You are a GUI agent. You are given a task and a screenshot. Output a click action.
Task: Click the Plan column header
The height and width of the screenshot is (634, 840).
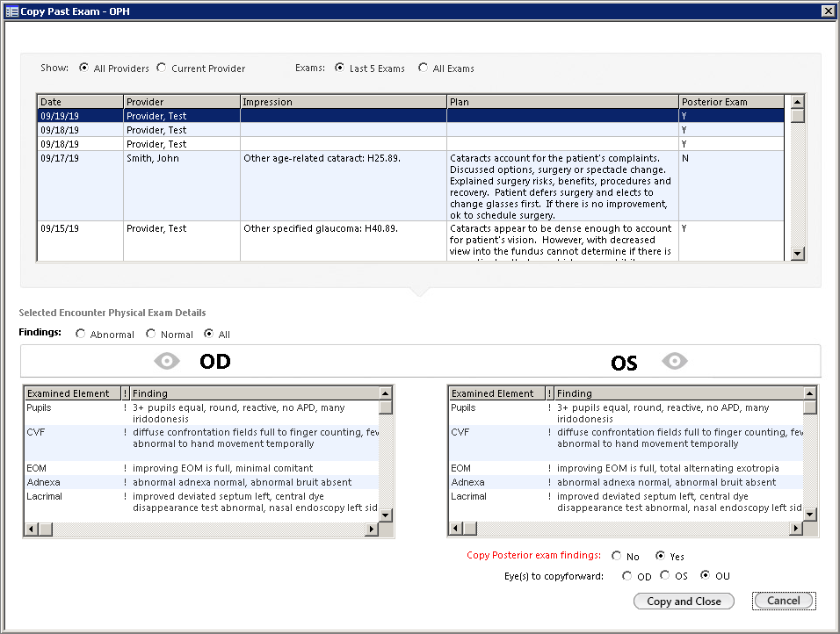click(x=562, y=102)
